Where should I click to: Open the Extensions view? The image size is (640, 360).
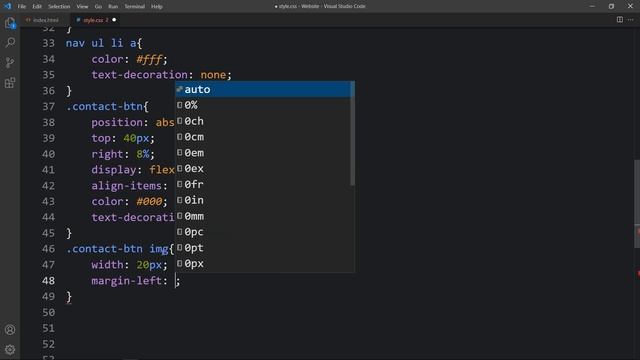pos(10,83)
